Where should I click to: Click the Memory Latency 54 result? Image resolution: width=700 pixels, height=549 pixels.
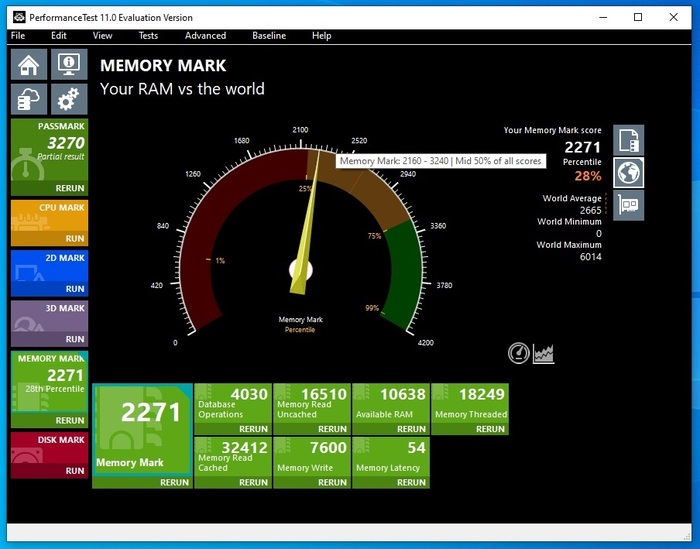391,457
